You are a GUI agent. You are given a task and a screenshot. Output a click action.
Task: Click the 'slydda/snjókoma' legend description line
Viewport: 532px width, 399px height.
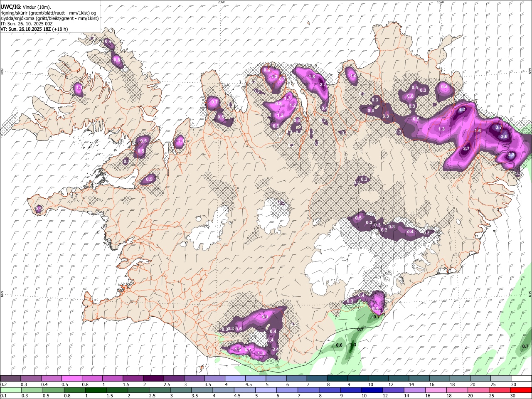pyautogui.click(x=49, y=18)
